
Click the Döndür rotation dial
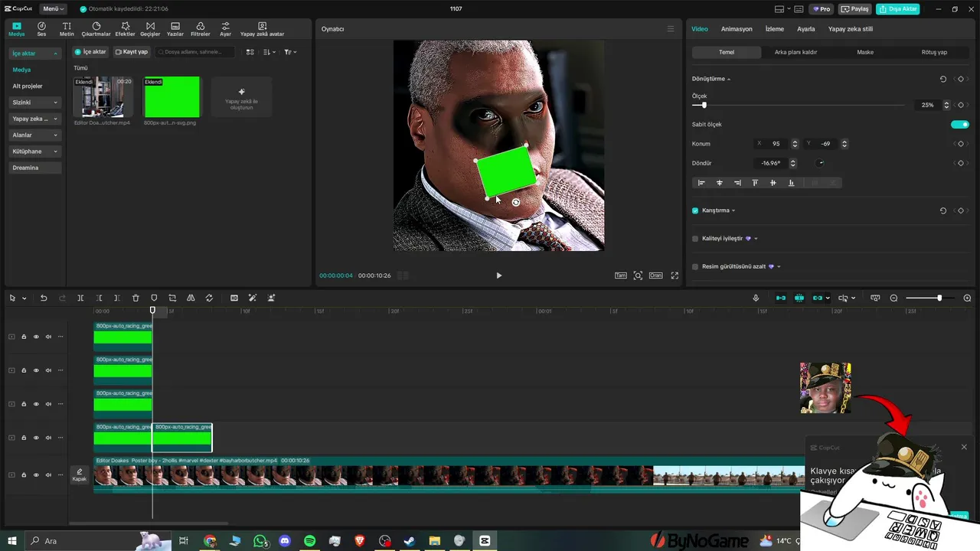pos(820,163)
